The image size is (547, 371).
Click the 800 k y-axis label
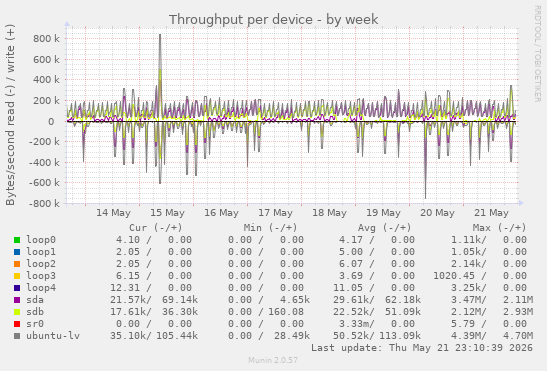[x=46, y=39]
